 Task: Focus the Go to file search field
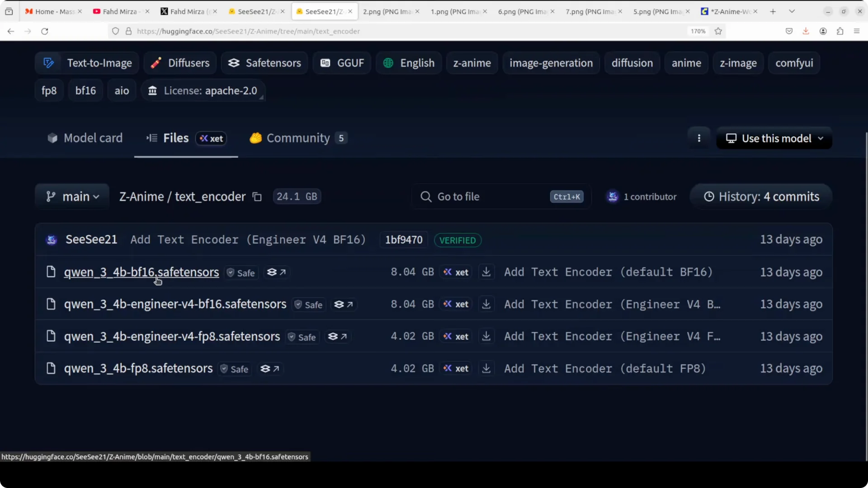[x=501, y=197]
